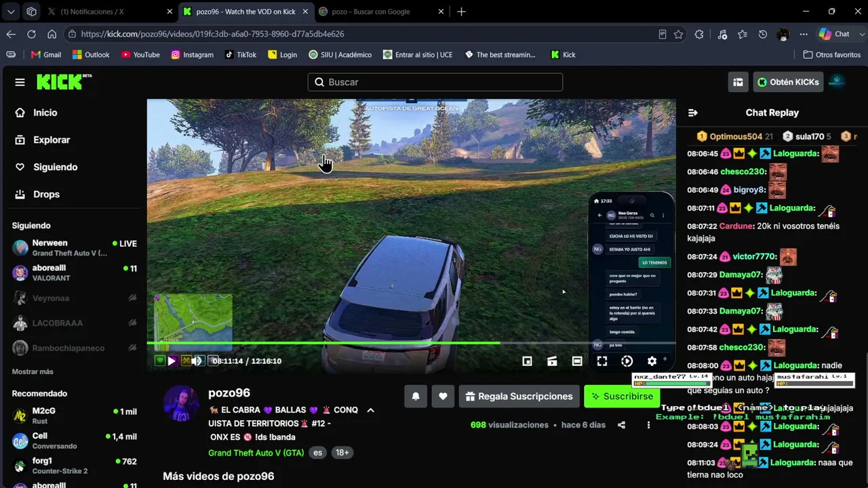
Task: Open video player settings gear
Action: click(x=652, y=361)
